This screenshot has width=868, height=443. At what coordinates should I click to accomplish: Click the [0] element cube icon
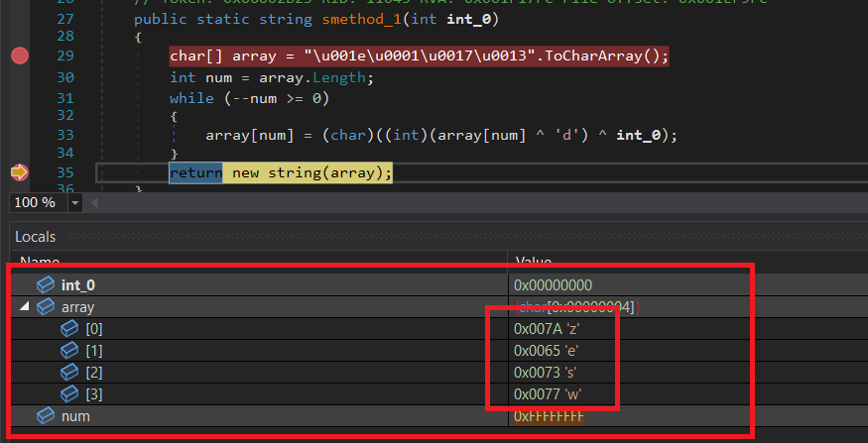pyautogui.click(x=69, y=329)
